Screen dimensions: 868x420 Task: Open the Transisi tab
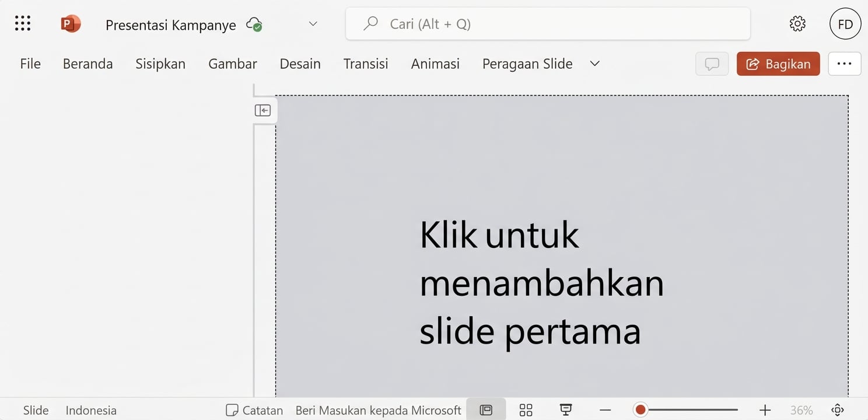[x=366, y=64]
